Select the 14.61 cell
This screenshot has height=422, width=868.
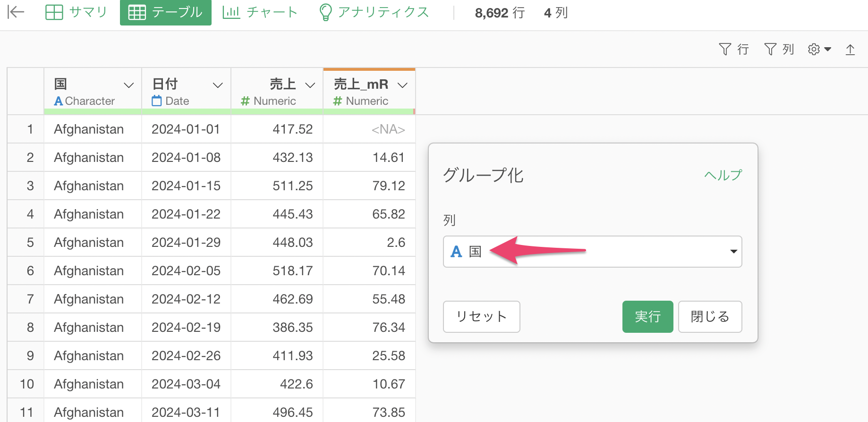click(x=369, y=157)
